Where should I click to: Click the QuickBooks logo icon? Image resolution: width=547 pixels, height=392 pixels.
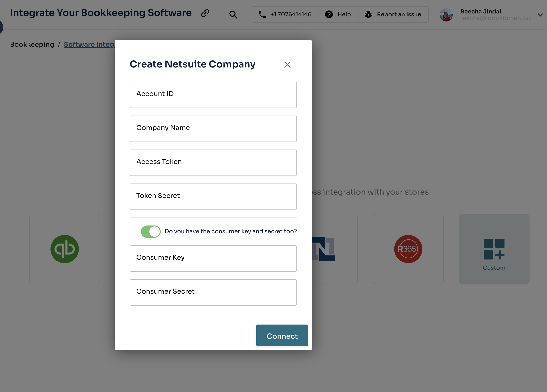(64, 249)
